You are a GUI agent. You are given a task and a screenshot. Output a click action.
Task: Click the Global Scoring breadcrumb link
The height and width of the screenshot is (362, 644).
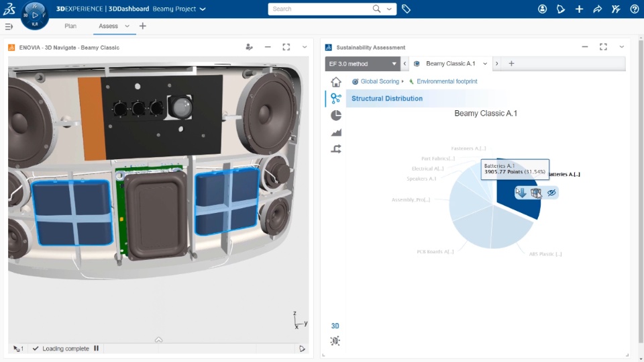(379, 81)
